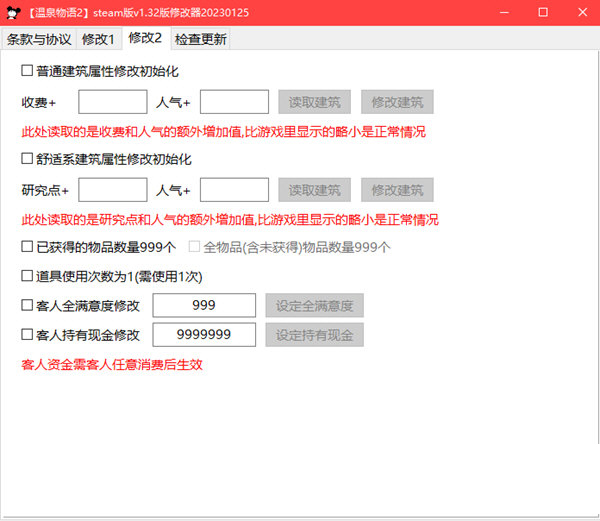Focus the 研究点+ input field

click(x=113, y=190)
